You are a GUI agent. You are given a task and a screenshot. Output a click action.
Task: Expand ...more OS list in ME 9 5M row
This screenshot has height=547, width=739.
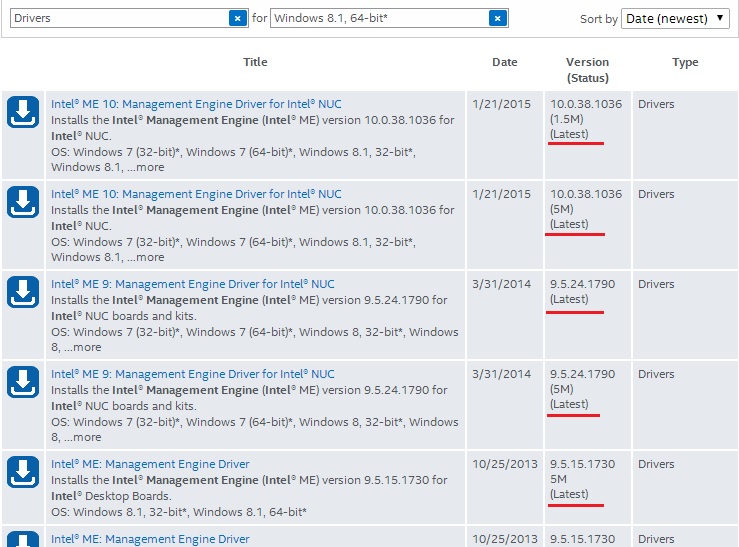click(x=82, y=437)
